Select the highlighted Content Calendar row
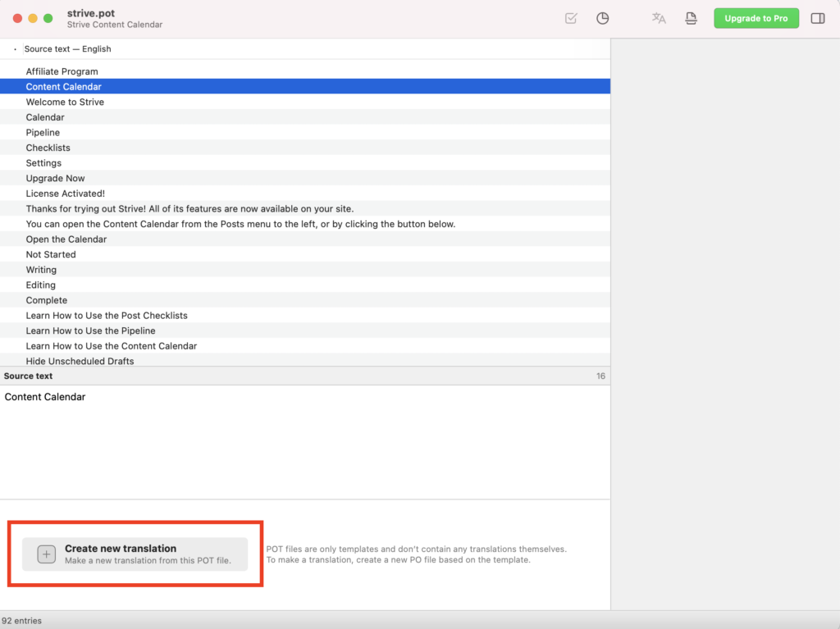The image size is (840, 629). pos(305,86)
